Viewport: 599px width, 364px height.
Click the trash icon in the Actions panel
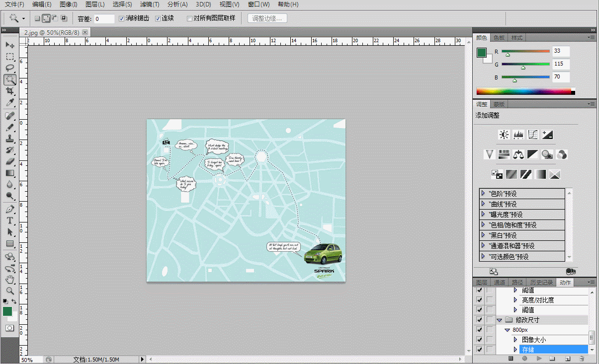581,359
